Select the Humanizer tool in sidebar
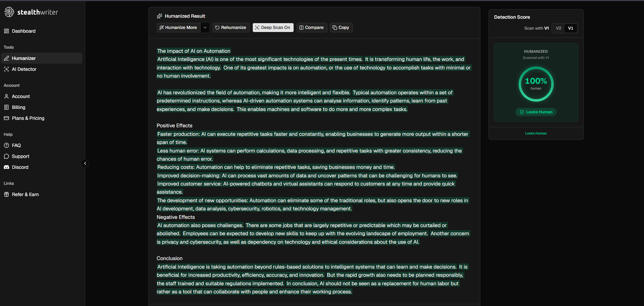Screen dimensions: 644x306 click(42, 58)
